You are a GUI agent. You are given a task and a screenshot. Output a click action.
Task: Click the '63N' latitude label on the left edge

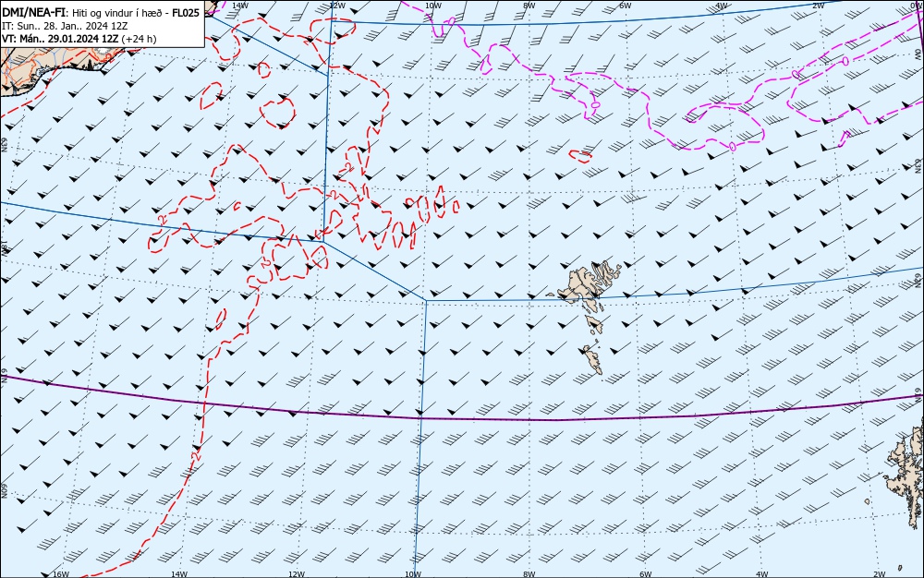(4, 145)
